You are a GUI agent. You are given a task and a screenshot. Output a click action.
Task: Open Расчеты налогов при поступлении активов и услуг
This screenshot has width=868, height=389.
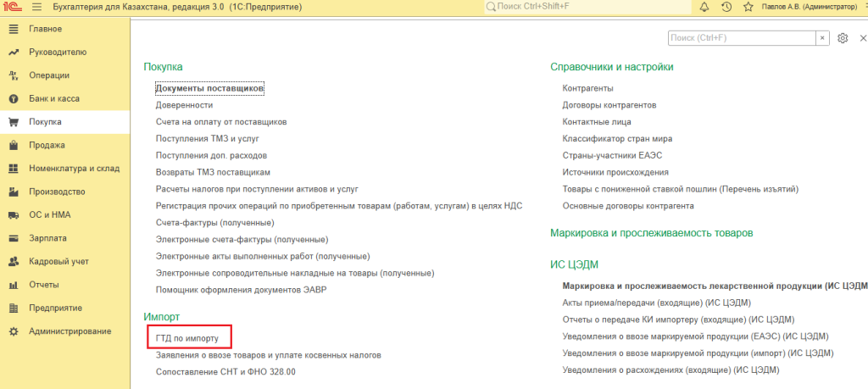(258, 189)
